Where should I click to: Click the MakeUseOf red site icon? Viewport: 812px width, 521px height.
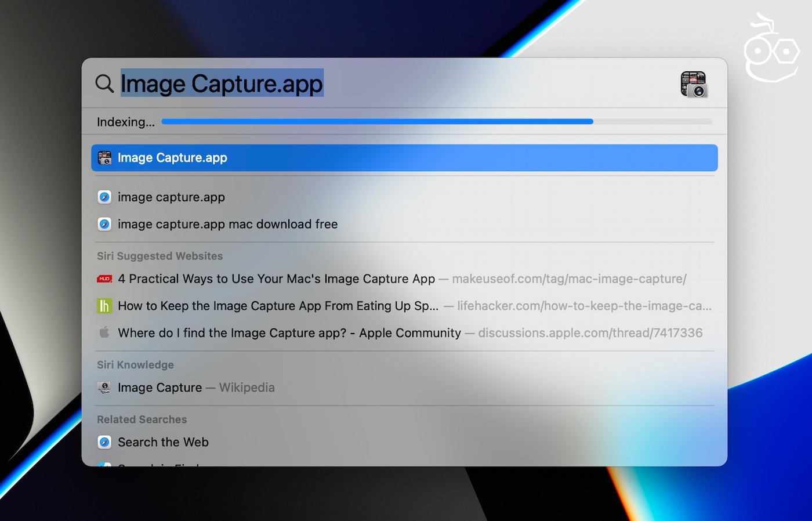point(104,279)
